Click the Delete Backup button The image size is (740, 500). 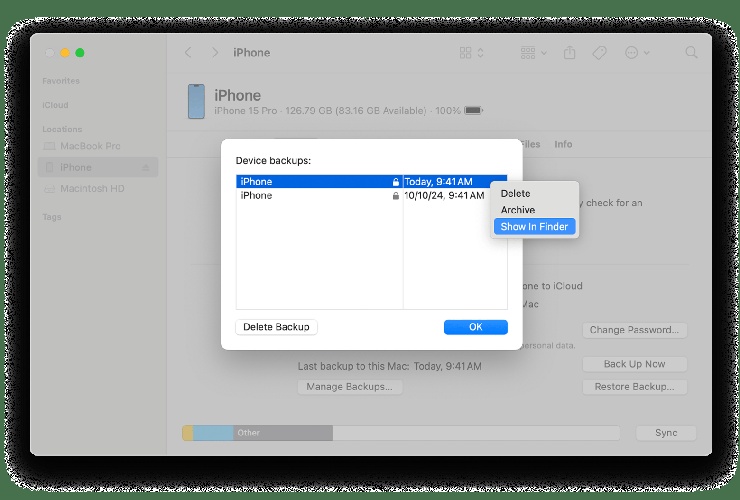pyautogui.click(x=276, y=327)
